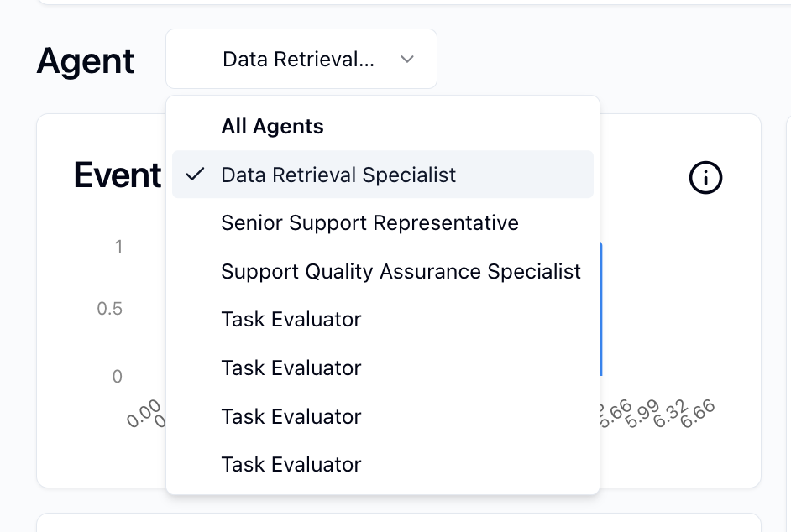
Task: Click the checkmark beside Data Retrieval Specialist
Action: [196, 175]
